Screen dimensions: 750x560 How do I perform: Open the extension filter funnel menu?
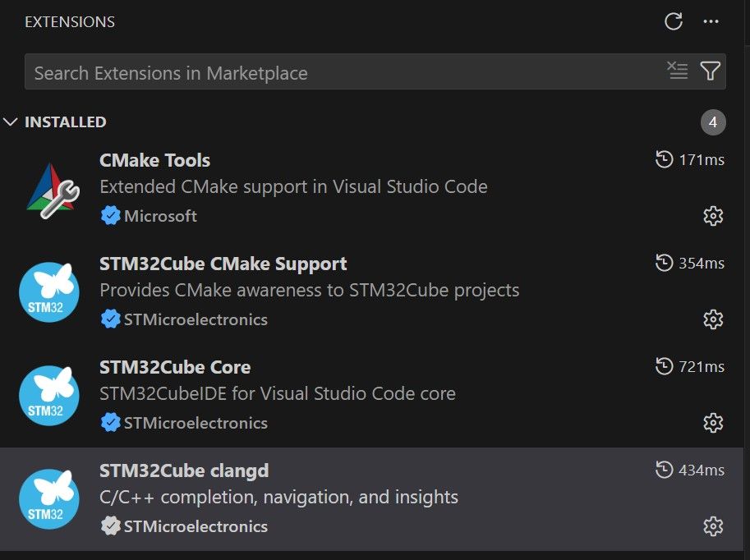pyautogui.click(x=711, y=71)
